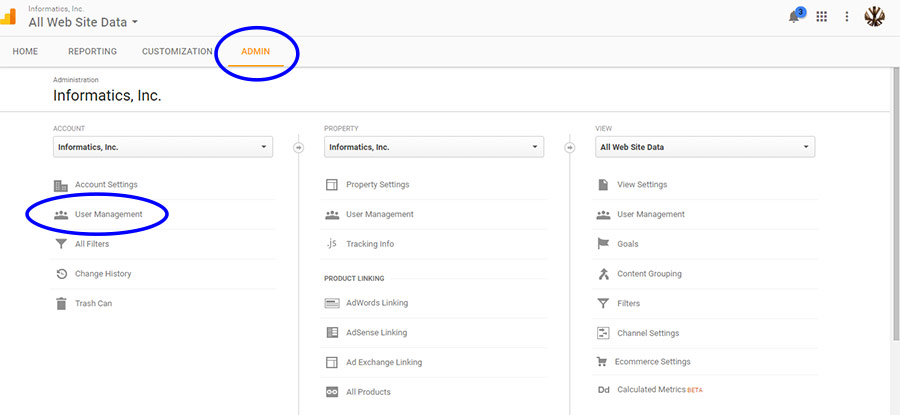900x415 pixels.
Task: Open Calculated Metrics BETA
Action: 659,390
